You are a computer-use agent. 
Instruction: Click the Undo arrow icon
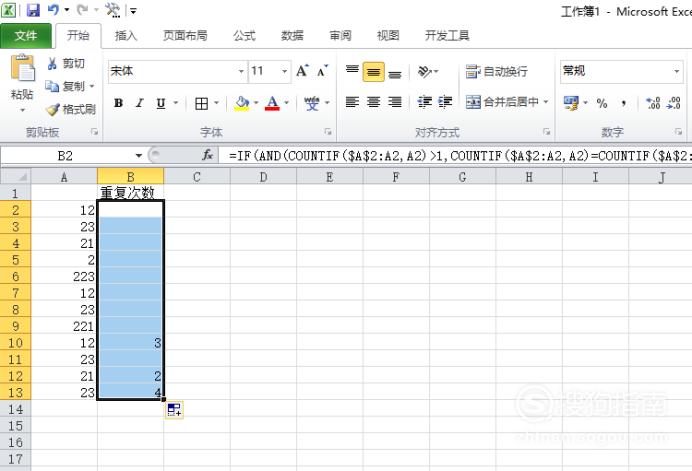[53, 10]
